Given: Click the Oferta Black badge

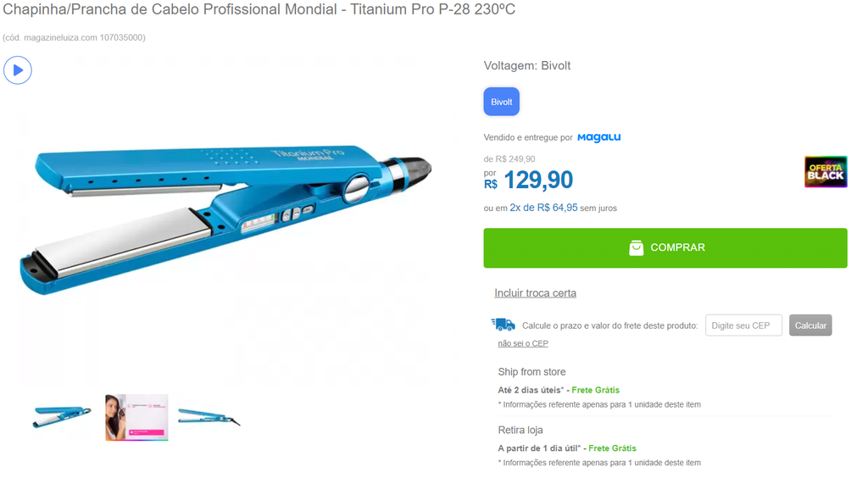Looking at the screenshot, I should tap(826, 172).
